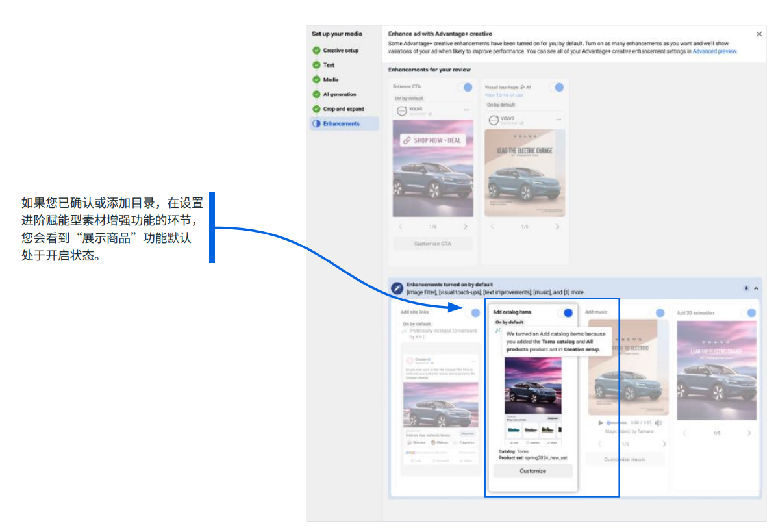The image size is (776, 532).
Task: Click the Customize CTA button
Action: point(432,244)
